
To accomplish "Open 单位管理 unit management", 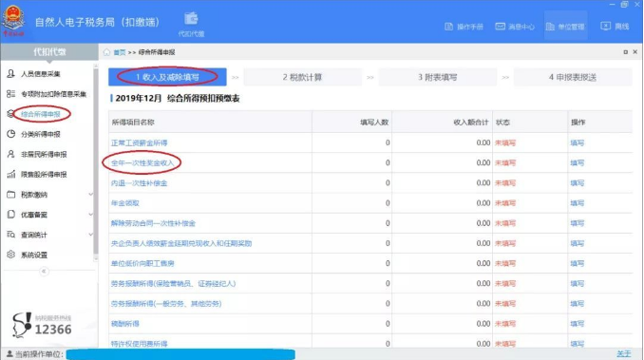I will [565, 27].
